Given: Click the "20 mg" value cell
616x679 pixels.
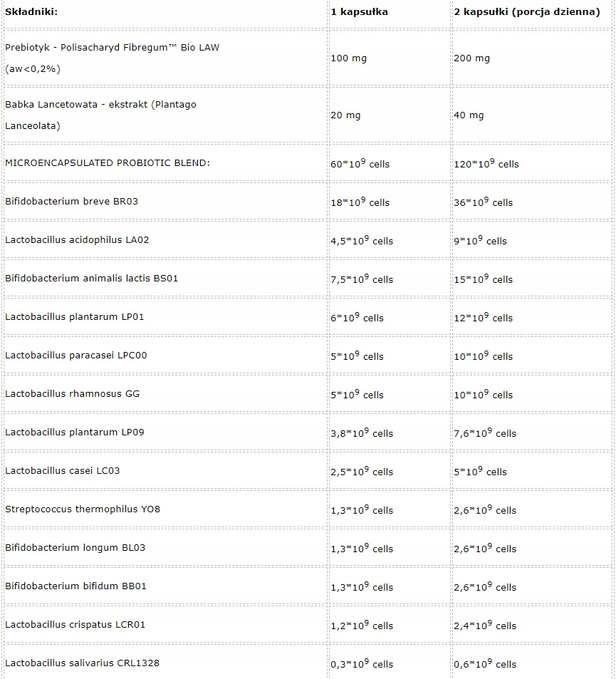Looking at the screenshot, I should [345, 115].
